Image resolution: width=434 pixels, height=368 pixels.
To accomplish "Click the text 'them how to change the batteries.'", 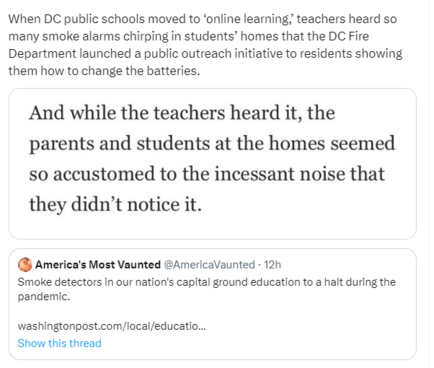I will tap(104, 71).
